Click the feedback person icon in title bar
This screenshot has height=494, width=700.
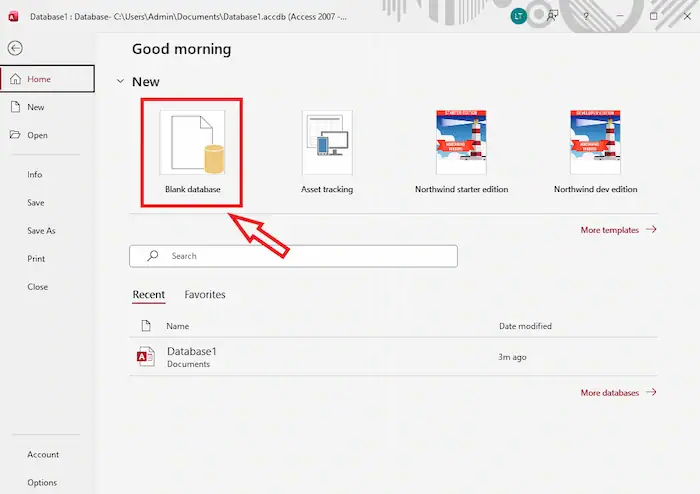pos(551,16)
